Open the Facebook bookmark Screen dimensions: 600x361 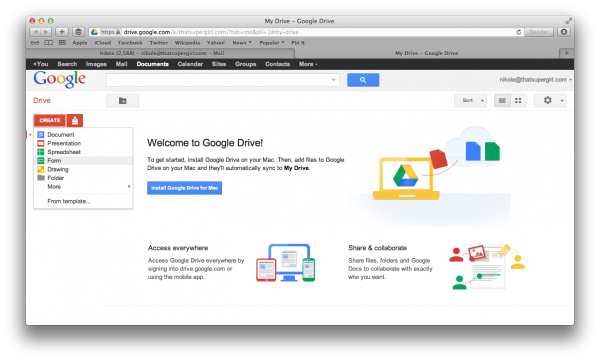pos(130,43)
